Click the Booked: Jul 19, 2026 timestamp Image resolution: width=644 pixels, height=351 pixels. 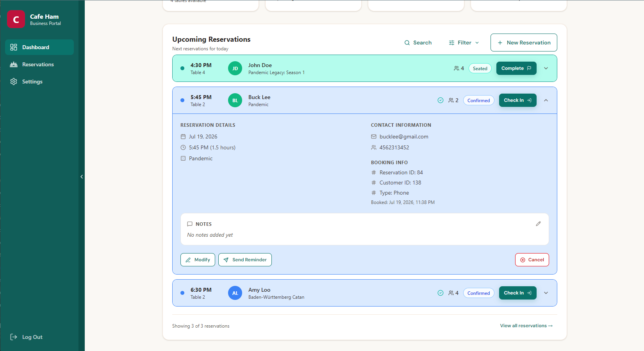pos(403,202)
